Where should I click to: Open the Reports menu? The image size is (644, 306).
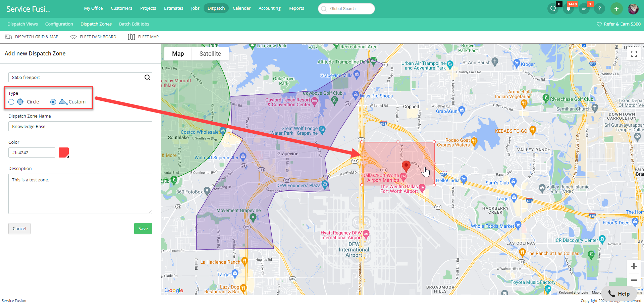pyautogui.click(x=296, y=8)
